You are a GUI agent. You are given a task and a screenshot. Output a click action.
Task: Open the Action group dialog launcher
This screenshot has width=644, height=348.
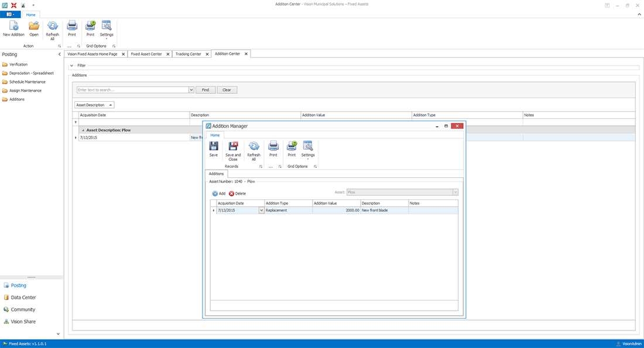[59, 46]
